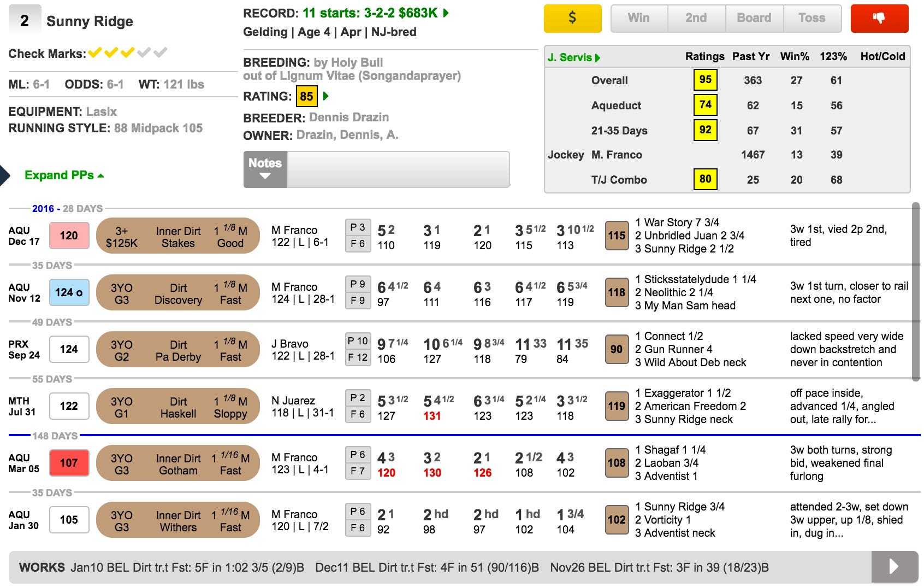Click the arrow beside the RECORD summary
The image size is (924, 587).
coord(446,13)
